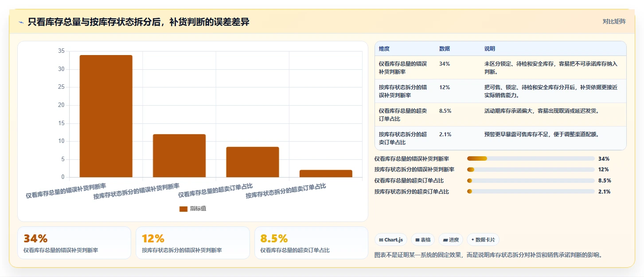Click x-axis label 仅看库存总量的错误补货判断率

[x=66, y=190]
